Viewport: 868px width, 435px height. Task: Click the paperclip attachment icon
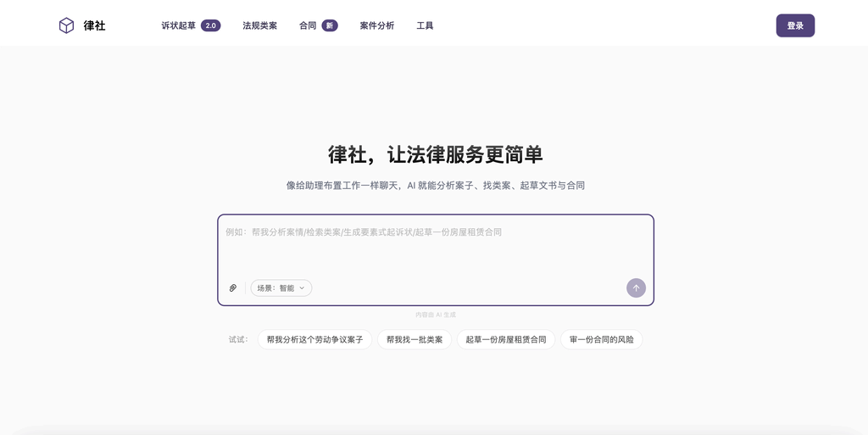pos(233,287)
